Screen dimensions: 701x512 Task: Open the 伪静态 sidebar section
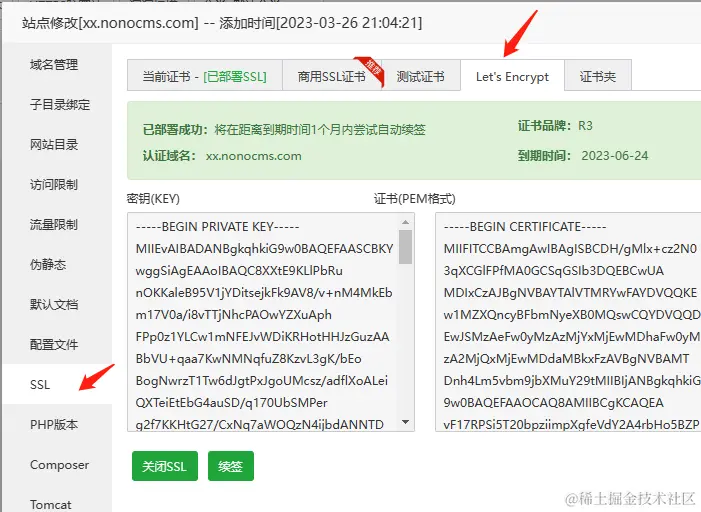point(48,264)
